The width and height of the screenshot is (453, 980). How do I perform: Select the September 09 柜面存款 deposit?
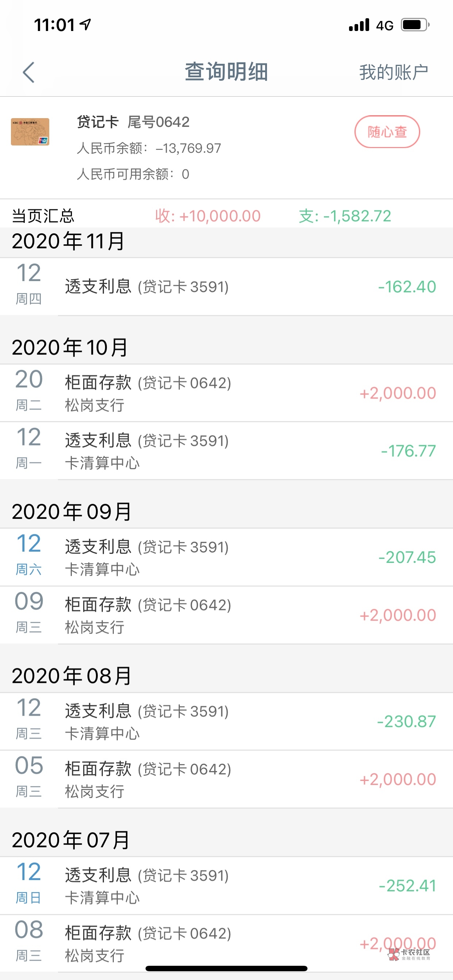[226, 615]
